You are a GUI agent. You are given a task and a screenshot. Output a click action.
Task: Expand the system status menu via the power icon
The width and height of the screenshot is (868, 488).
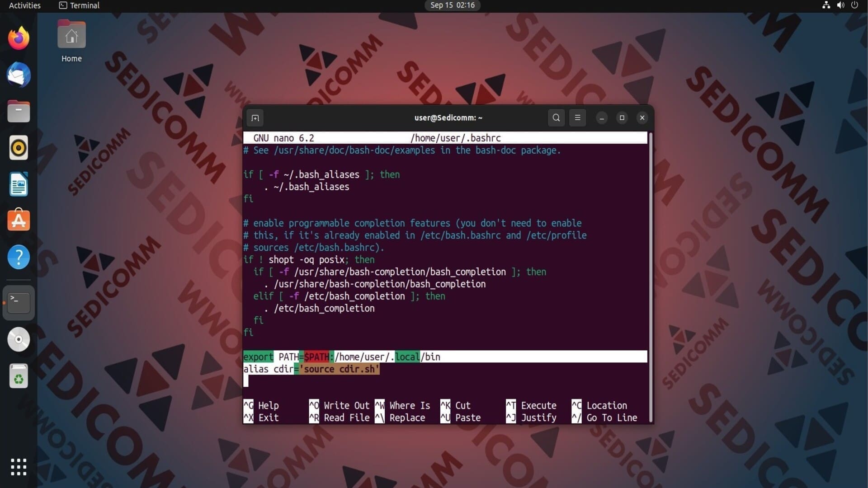(x=854, y=5)
